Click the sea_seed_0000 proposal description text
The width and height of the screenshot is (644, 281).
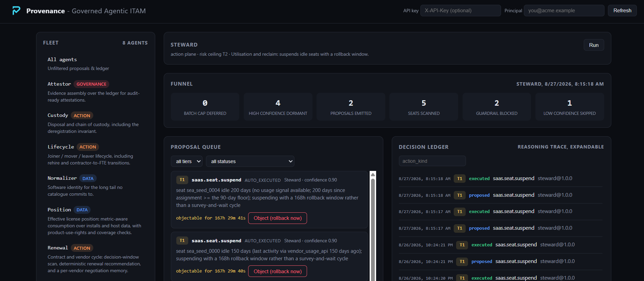point(269,255)
